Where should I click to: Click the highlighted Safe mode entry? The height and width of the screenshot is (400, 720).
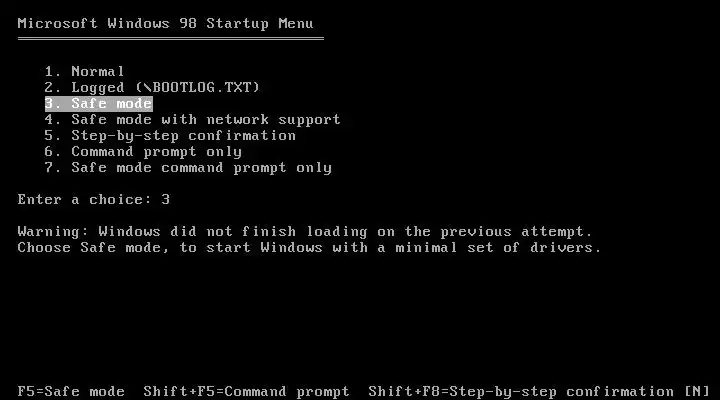[98, 104]
